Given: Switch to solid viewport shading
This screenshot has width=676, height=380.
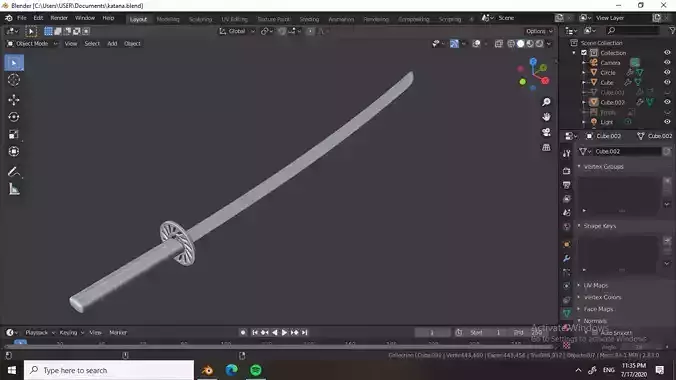Looking at the screenshot, I should click(521, 44).
